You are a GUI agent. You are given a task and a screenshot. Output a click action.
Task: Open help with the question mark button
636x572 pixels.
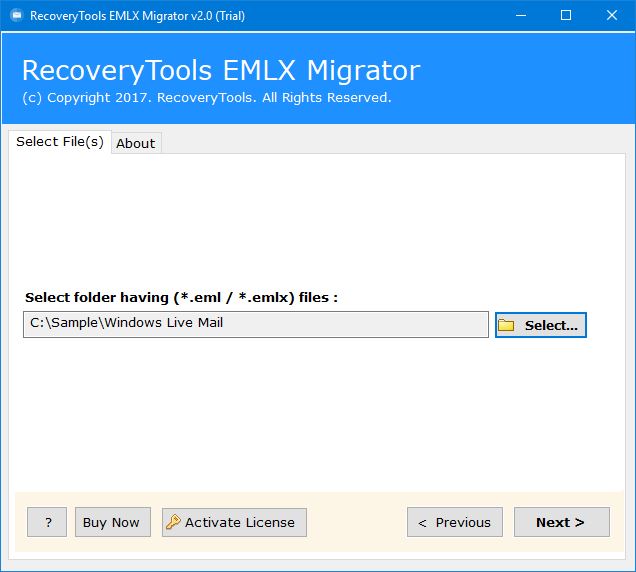click(47, 522)
